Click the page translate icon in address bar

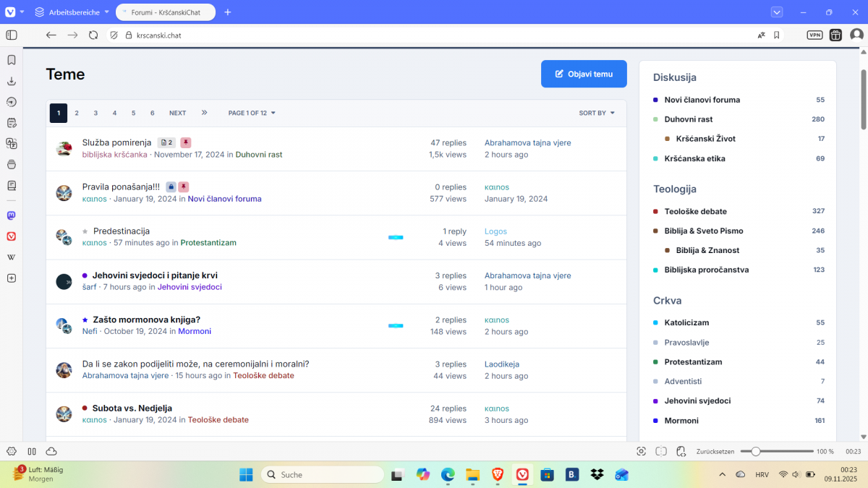(x=761, y=35)
